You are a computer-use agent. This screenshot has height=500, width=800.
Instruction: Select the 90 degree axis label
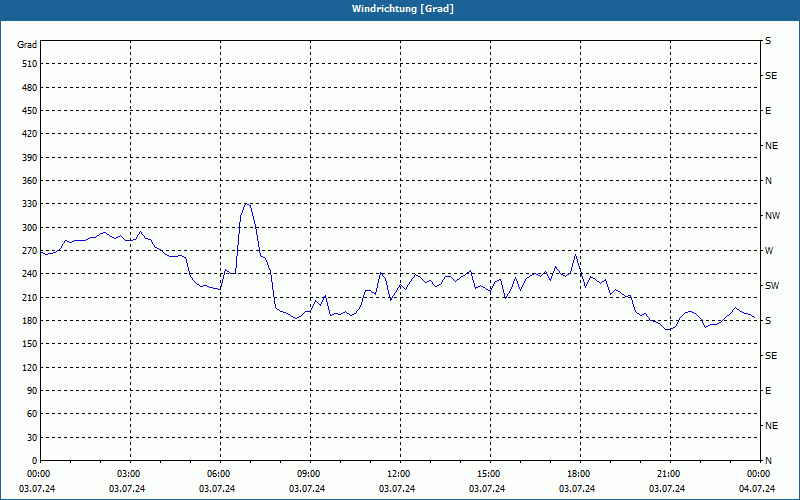point(32,391)
